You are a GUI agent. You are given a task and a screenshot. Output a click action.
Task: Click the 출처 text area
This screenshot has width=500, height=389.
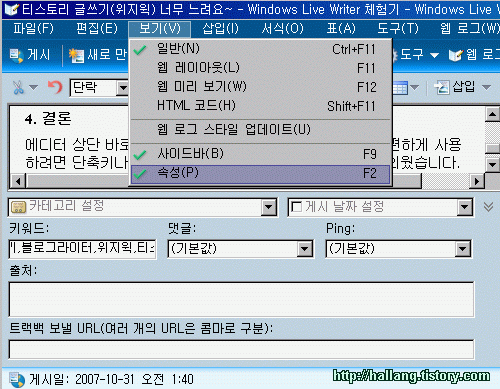[x=241, y=299]
